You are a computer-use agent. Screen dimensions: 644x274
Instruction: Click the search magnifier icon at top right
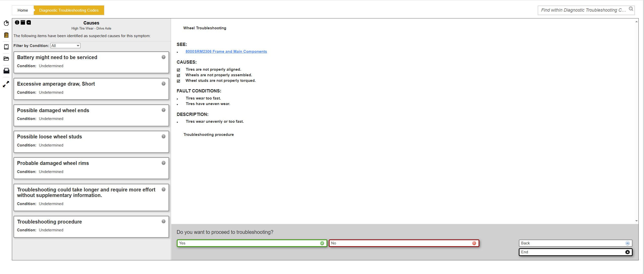click(x=631, y=9)
